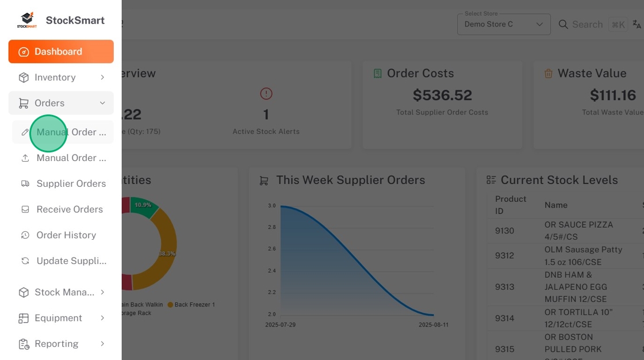
Task: Open the first Manual Order entry with pencil
Action: click(63, 132)
